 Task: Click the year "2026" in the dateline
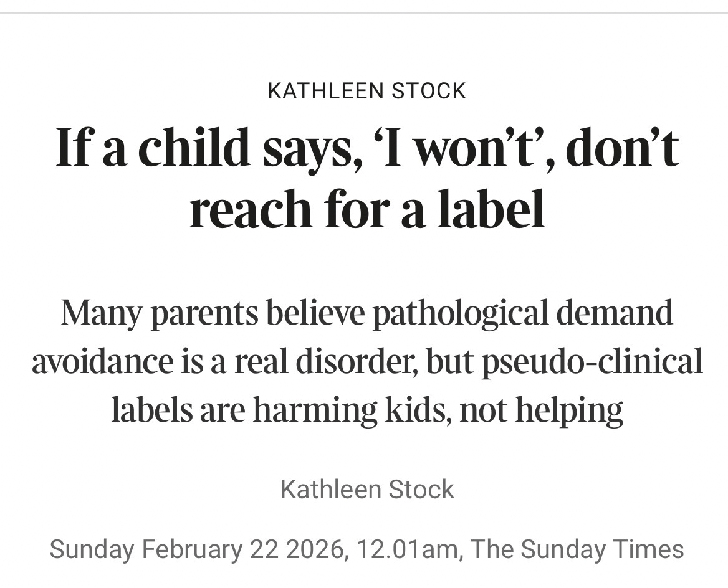coord(316,549)
